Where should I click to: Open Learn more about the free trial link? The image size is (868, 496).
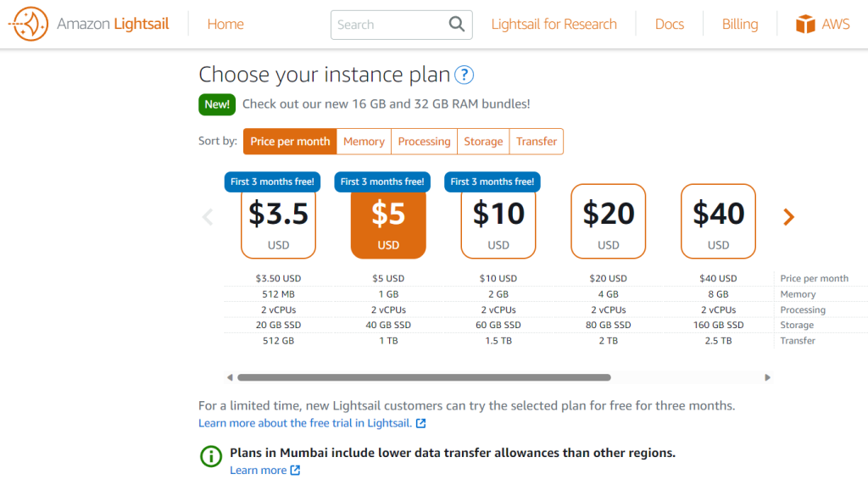305,423
